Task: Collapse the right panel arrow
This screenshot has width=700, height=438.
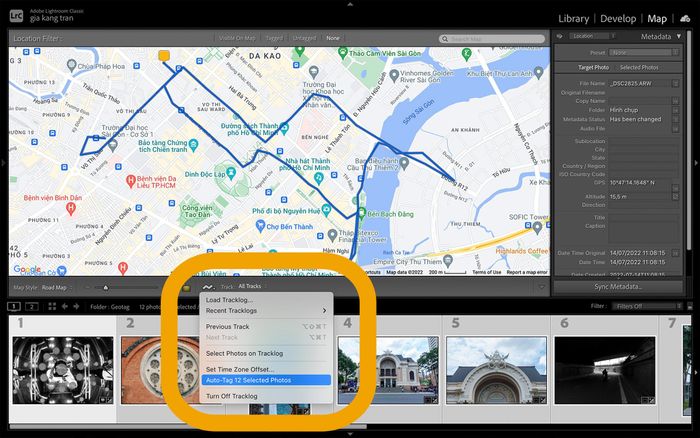Action: click(x=696, y=163)
